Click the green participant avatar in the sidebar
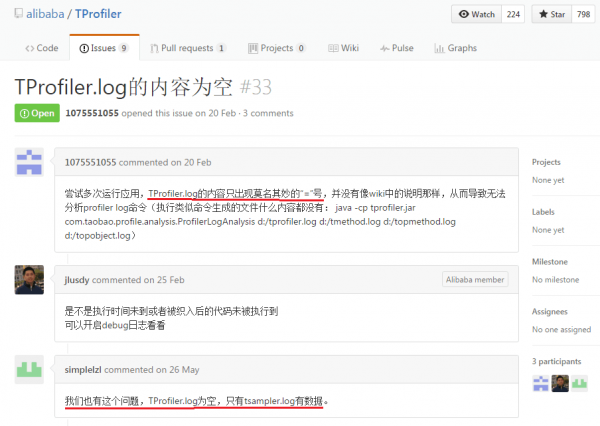600x426 pixels. (x=579, y=384)
